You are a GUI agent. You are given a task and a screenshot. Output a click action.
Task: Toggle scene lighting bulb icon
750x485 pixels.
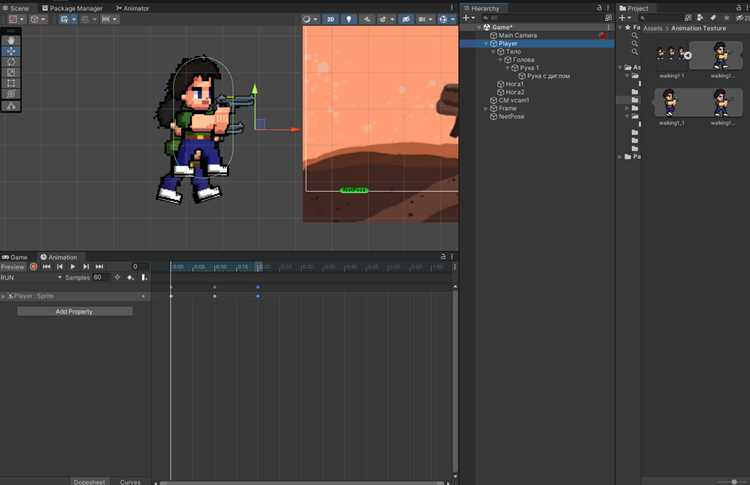click(348, 19)
